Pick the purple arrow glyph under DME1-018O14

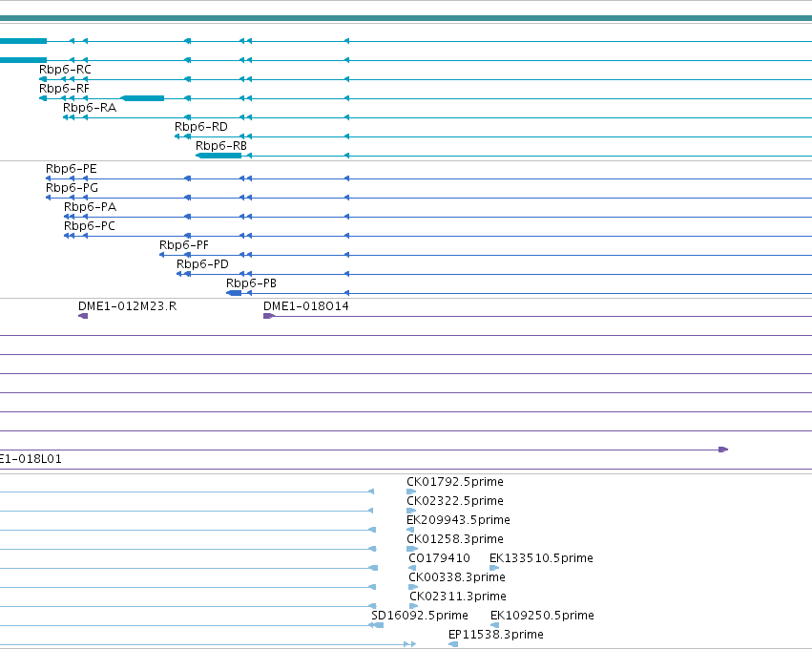click(x=269, y=316)
